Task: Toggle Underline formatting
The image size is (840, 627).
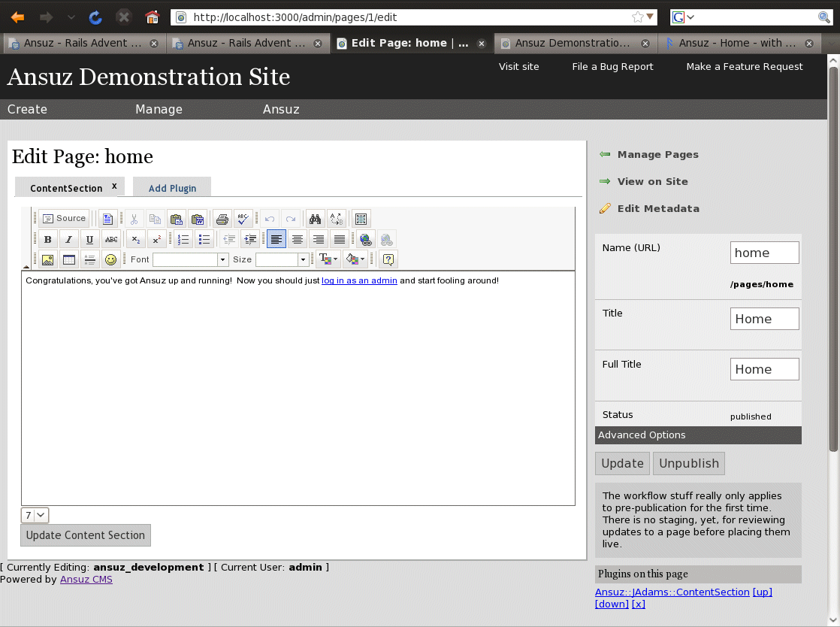Action: 89,239
